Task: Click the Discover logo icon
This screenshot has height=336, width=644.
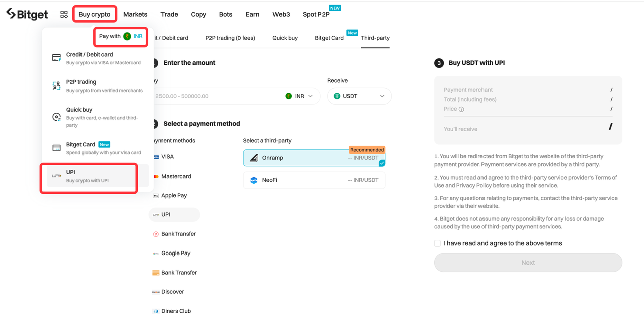Action: pos(156,292)
